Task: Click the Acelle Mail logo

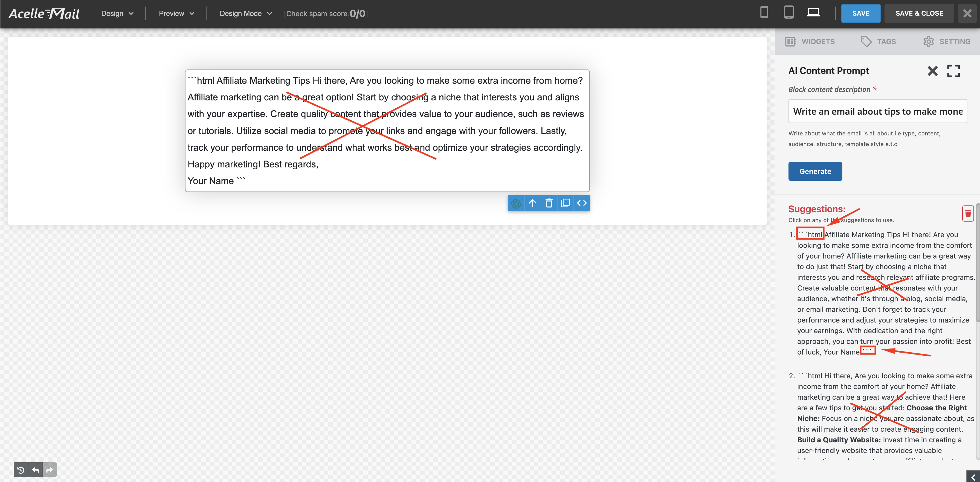Action: pyautogui.click(x=44, y=14)
